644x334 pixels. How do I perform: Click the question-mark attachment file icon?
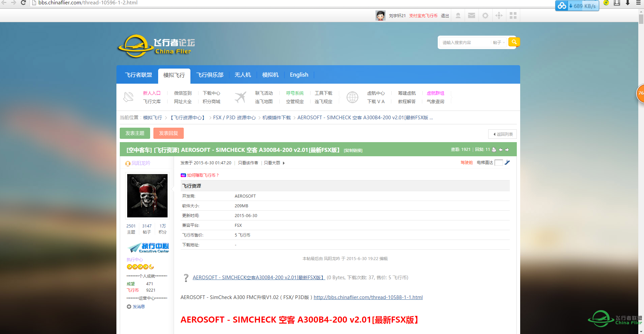point(186,278)
